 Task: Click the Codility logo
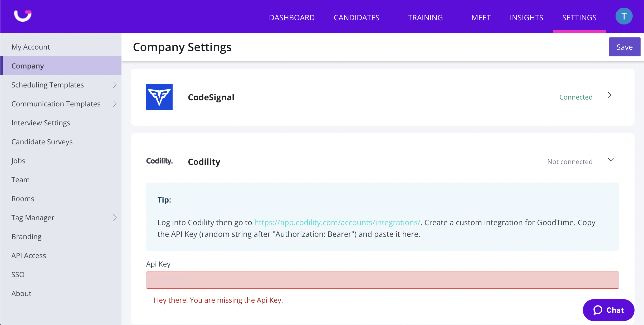point(159,161)
